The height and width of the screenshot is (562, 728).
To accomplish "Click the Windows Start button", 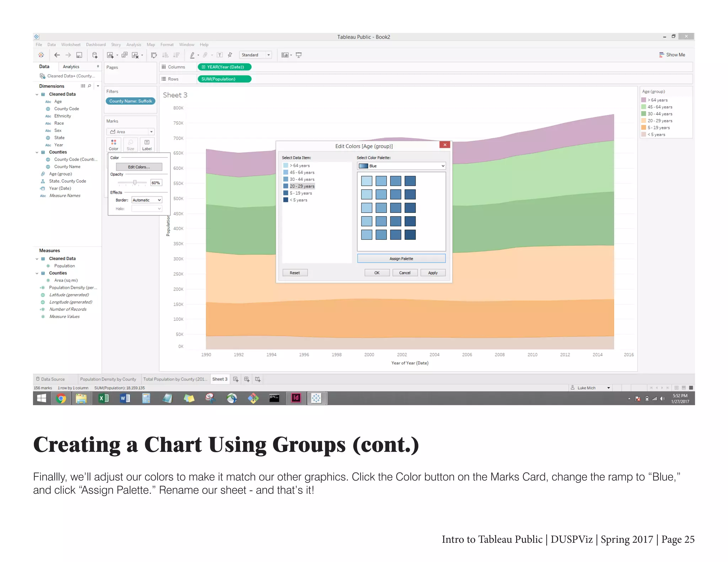I will [x=42, y=399].
